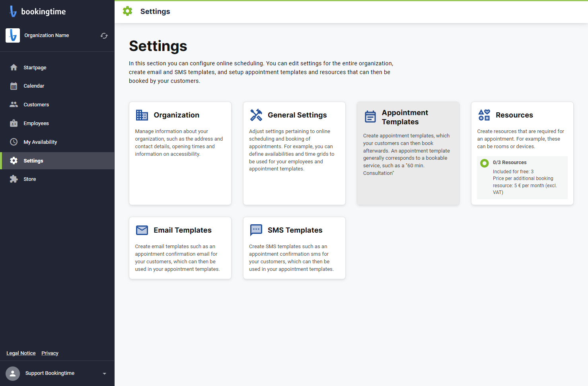Expand the Support Bookingtime user menu arrow
The image size is (588, 386).
point(105,374)
